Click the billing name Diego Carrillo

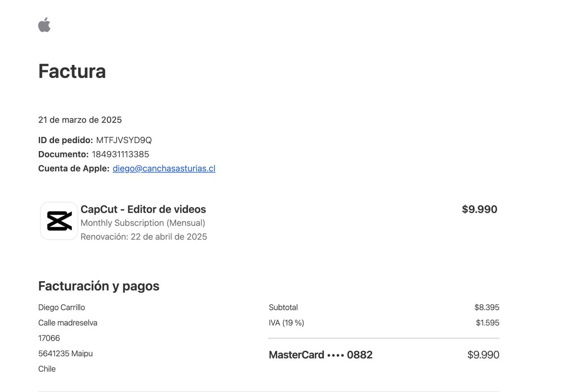point(62,308)
